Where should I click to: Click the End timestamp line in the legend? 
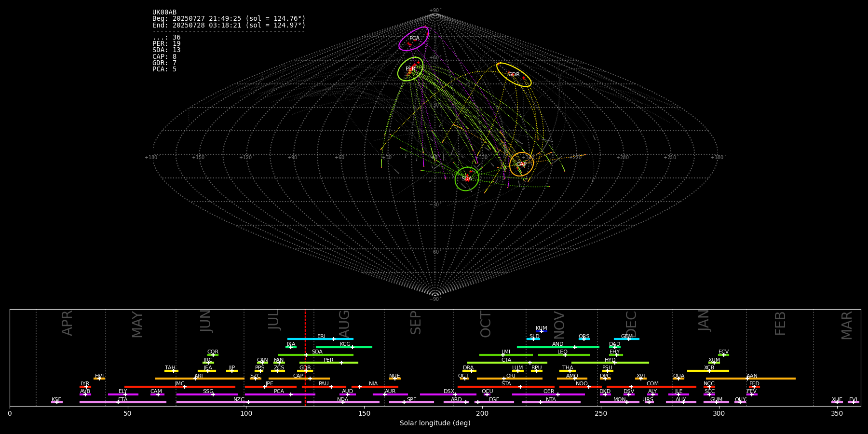coord(229,25)
